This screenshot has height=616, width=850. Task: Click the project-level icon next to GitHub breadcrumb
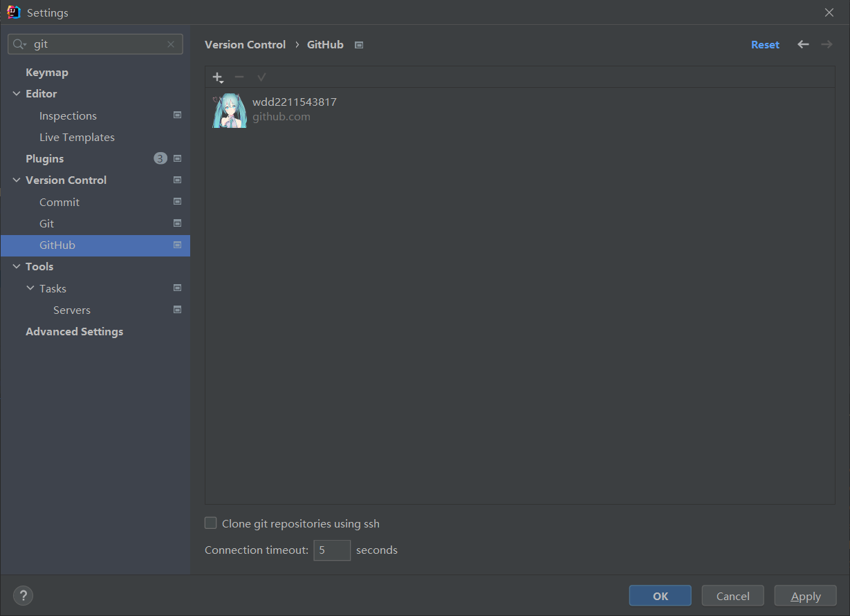click(359, 45)
